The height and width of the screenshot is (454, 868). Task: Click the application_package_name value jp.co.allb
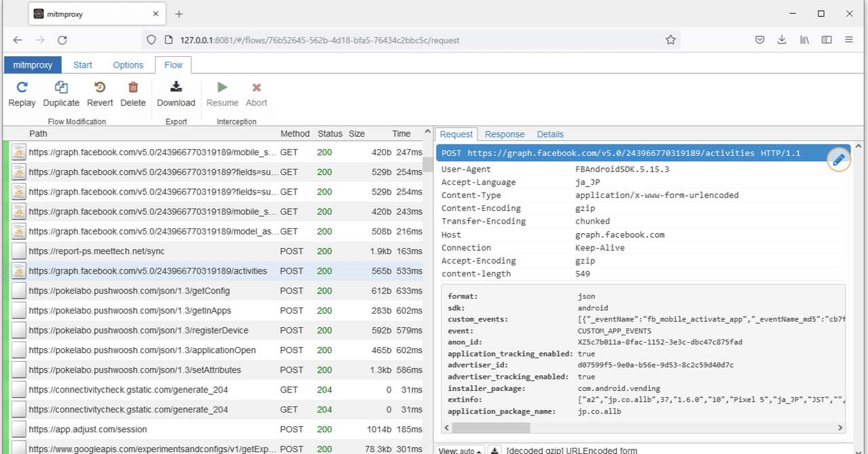point(599,411)
